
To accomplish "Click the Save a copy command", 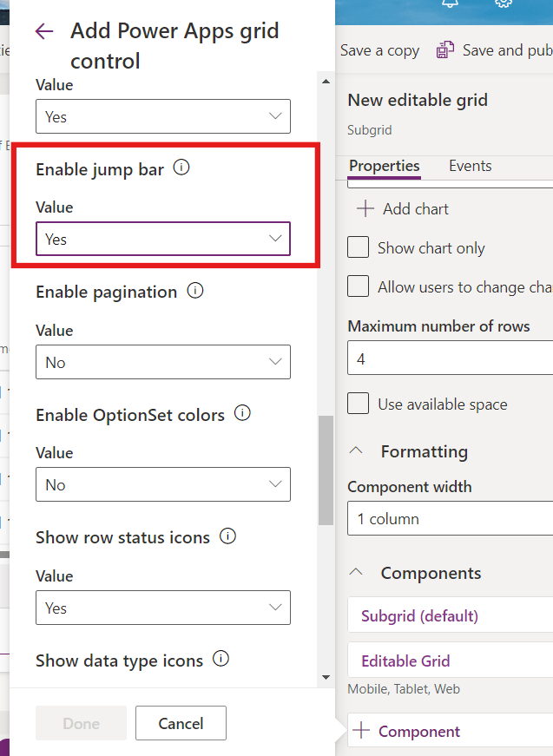I will (x=379, y=50).
